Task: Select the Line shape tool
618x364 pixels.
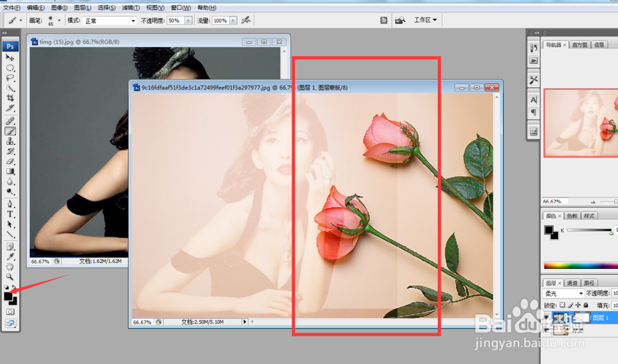Action: click(x=11, y=235)
